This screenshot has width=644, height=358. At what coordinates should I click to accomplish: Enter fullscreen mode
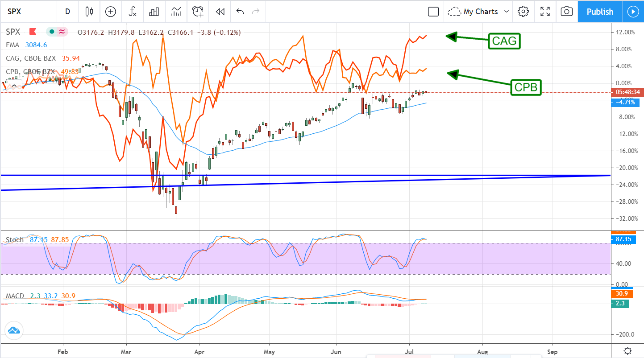[x=545, y=12]
